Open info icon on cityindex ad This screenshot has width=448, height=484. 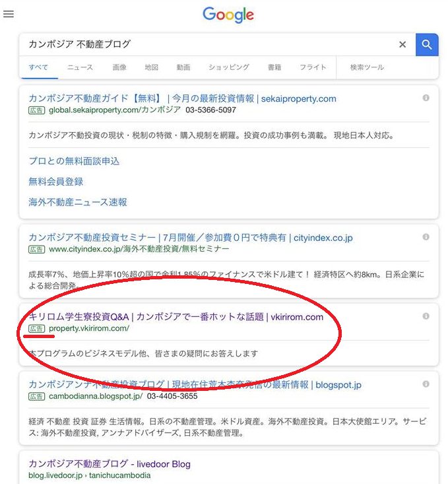click(426, 236)
